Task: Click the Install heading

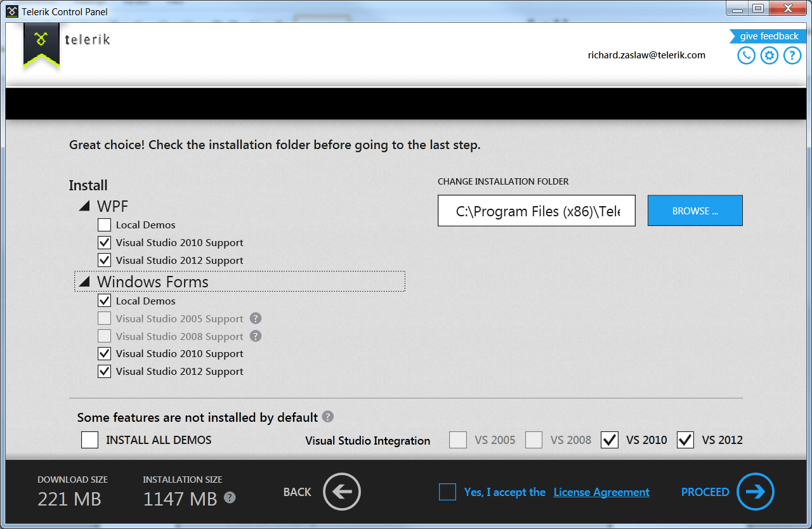Action: click(x=88, y=185)
